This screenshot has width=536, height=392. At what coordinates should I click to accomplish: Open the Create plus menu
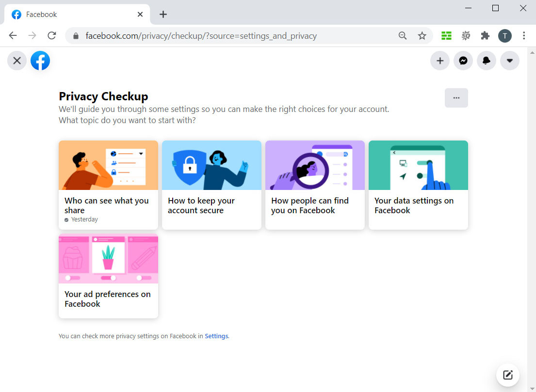(x=440, y=61)
